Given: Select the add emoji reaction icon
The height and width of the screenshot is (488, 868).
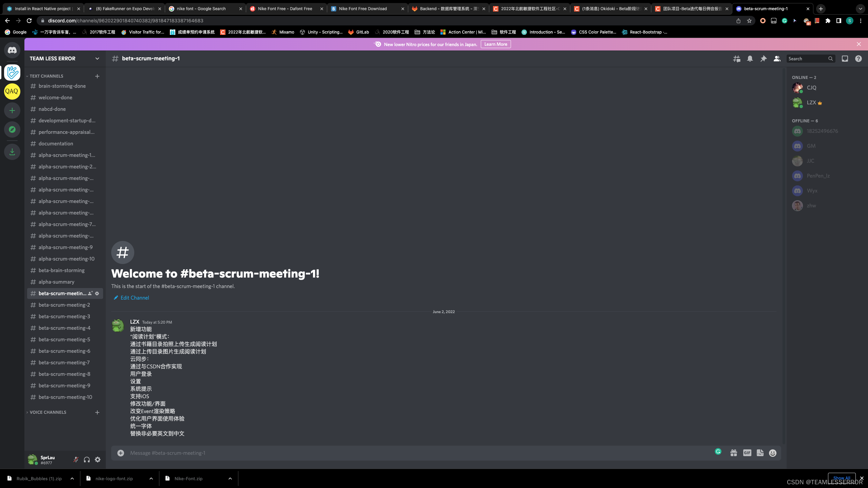Looking at the screenshot, I should (773, 453).
